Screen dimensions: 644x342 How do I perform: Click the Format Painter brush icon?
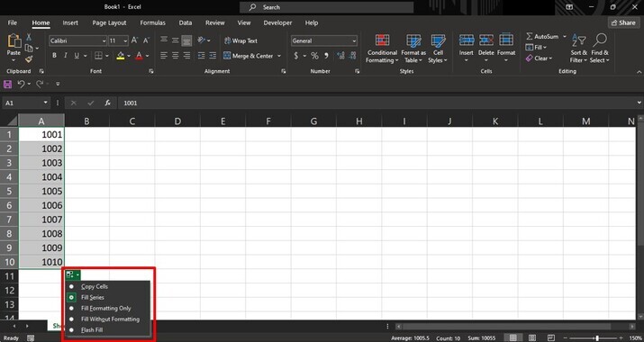point(29,59)
